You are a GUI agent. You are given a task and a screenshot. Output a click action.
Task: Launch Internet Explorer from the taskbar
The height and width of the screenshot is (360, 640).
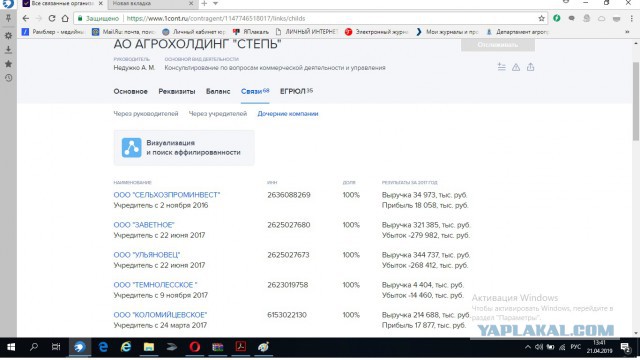pyautogui.click(x=126, y=347)
